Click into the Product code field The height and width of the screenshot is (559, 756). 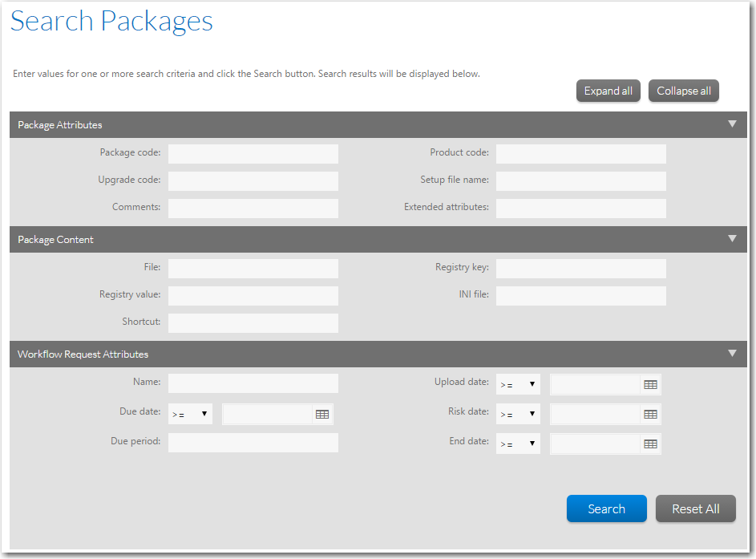[x=580, y=154]
